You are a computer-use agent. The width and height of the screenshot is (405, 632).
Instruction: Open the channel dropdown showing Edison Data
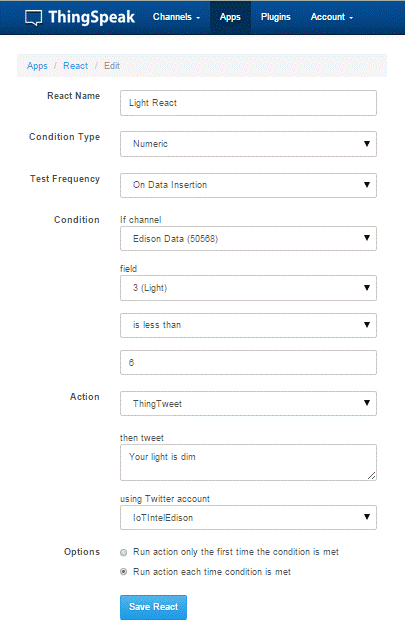click(x=248, y=238)
